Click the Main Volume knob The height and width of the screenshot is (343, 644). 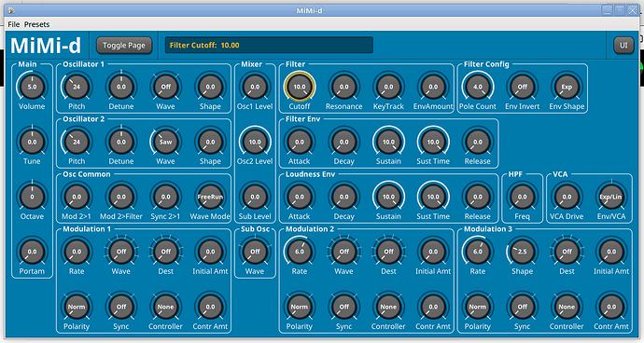coord(32,87)
